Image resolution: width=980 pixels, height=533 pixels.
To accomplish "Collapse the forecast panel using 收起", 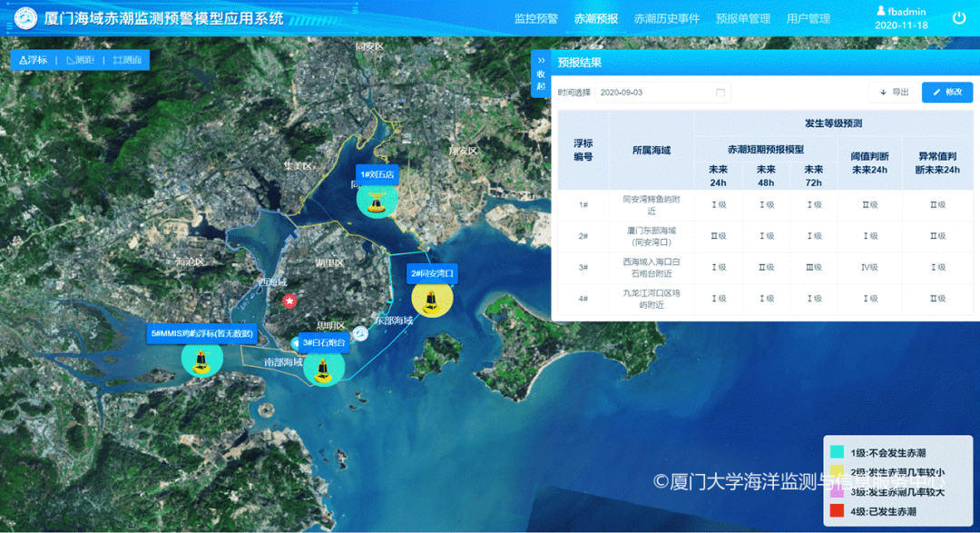I will tap(541, 74).
